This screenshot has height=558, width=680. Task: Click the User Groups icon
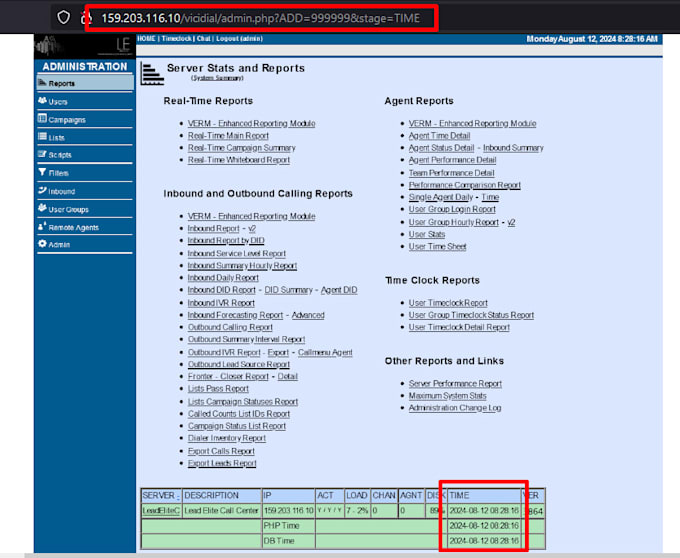click(x=42, y=208)
